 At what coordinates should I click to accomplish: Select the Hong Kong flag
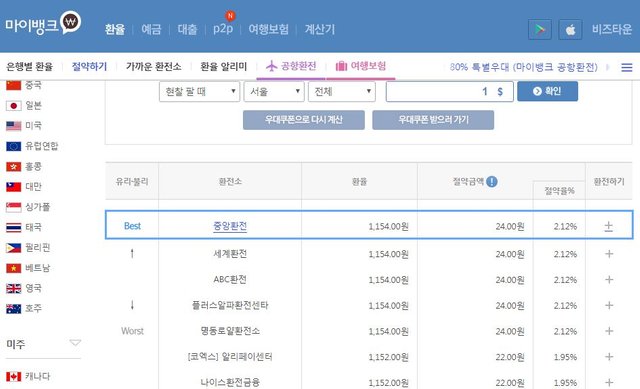pyautogui.click(x=13, y=167)
